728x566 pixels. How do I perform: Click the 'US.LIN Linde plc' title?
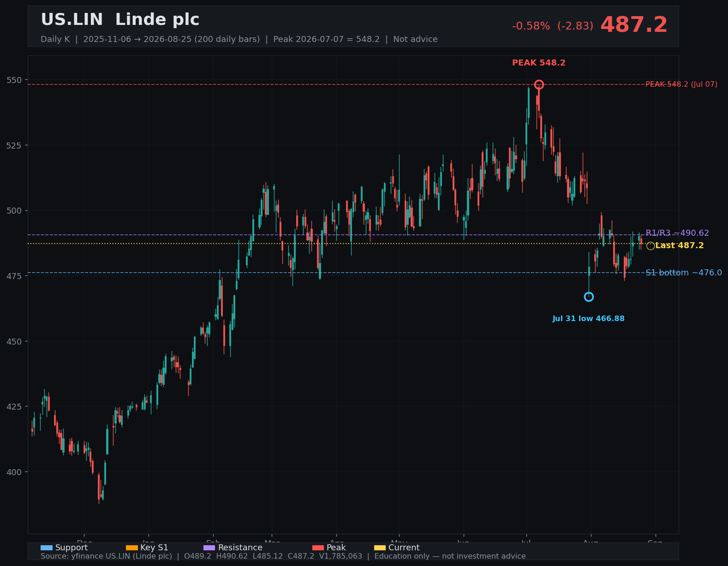120,20
